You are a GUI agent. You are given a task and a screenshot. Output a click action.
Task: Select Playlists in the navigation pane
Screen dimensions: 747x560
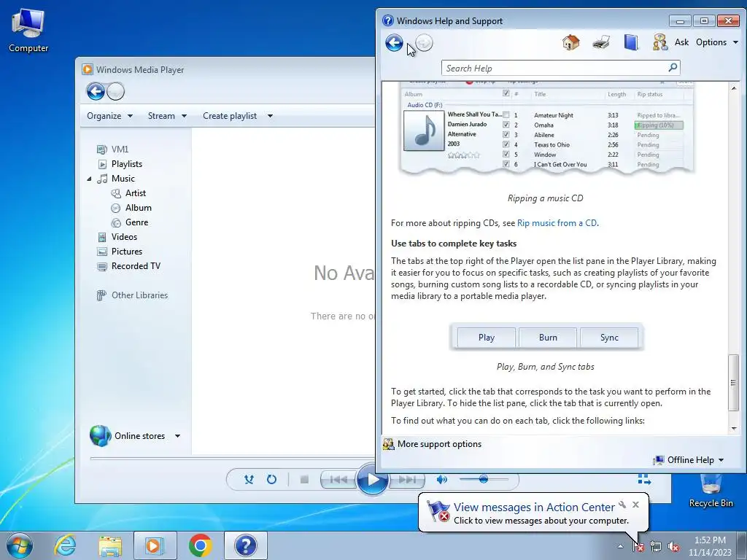tap(120, 164)
